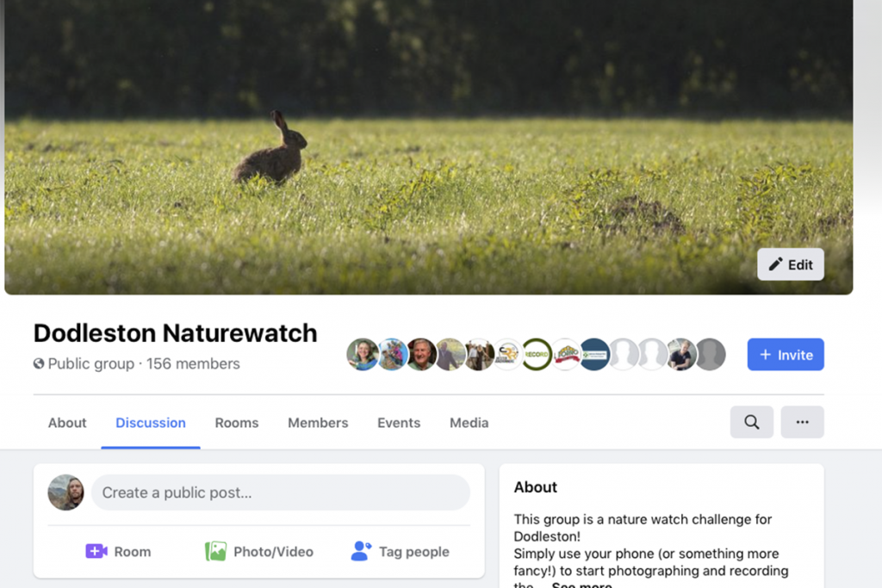Image resolution: width=882 pixels, height=588 pixels.
Task: Click the pencil icon on Edit cover
Action: coord(775,264)
